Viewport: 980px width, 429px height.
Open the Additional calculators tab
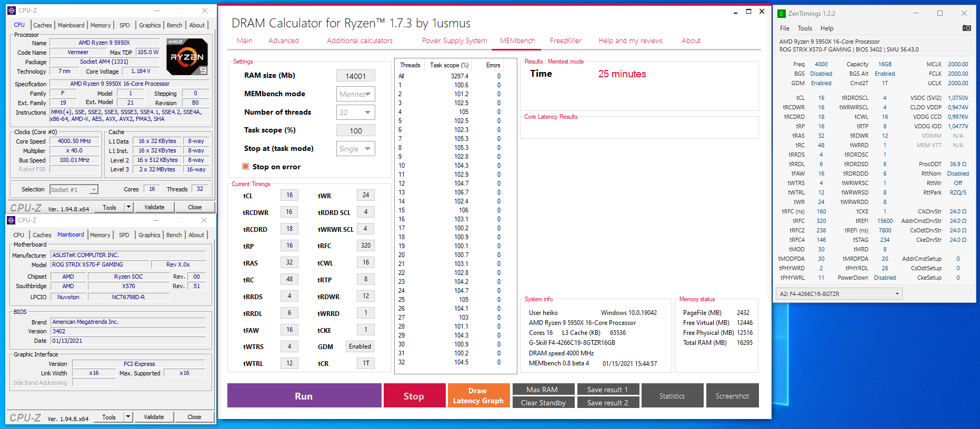pos(359,40)
